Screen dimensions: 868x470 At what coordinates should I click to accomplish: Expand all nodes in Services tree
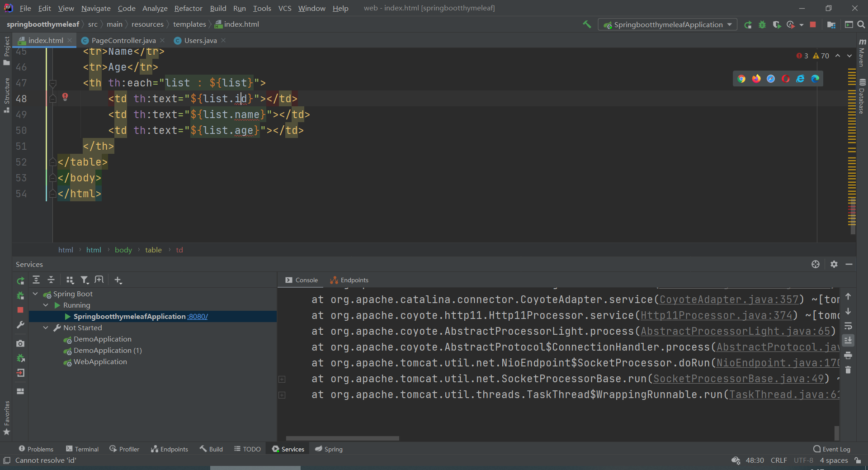[x=36, y=280]
